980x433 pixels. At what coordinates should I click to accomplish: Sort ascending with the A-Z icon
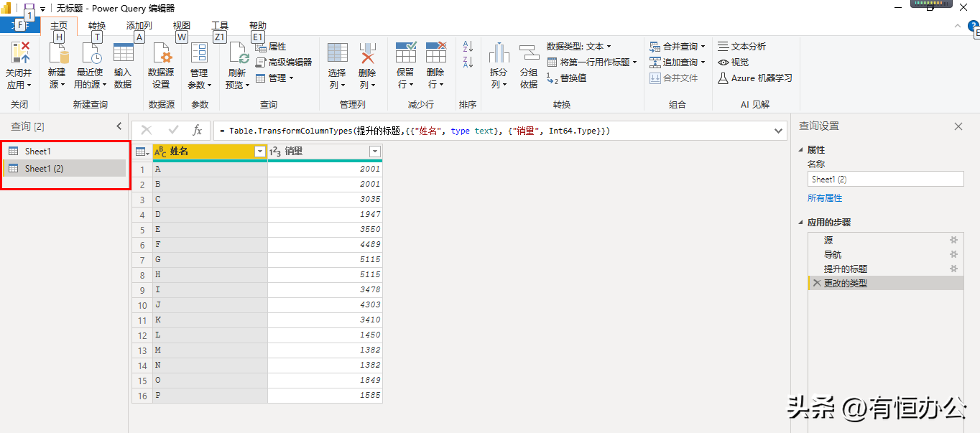(x=468, y=47)
